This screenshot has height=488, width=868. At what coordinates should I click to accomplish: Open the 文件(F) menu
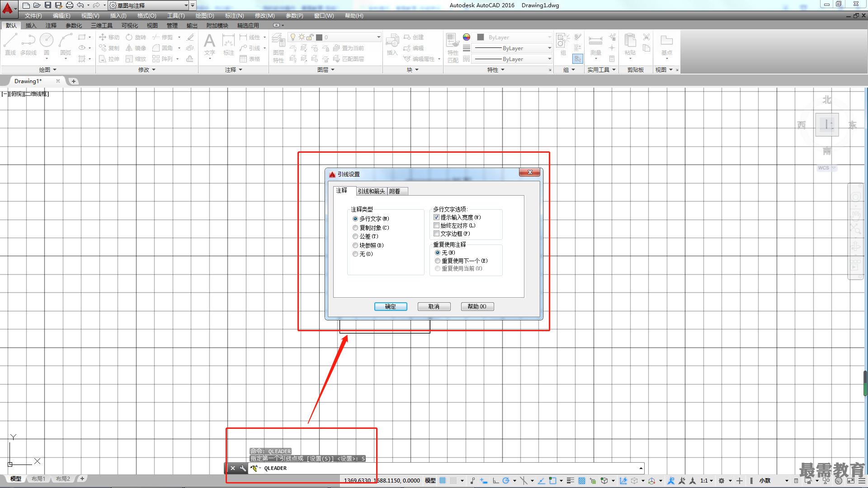(x=33, y=16)
